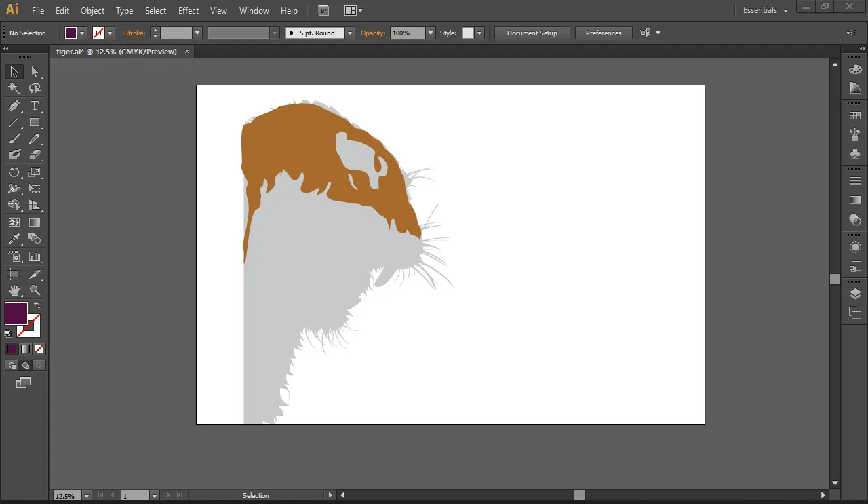
Task: Select the Hand tool
Action: click(x=14, y=290)
